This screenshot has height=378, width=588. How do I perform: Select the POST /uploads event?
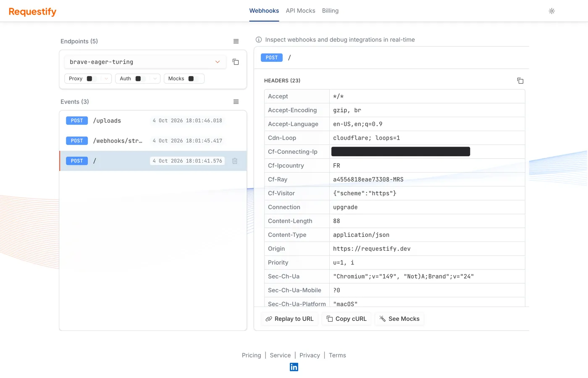(x=153, y=121)
